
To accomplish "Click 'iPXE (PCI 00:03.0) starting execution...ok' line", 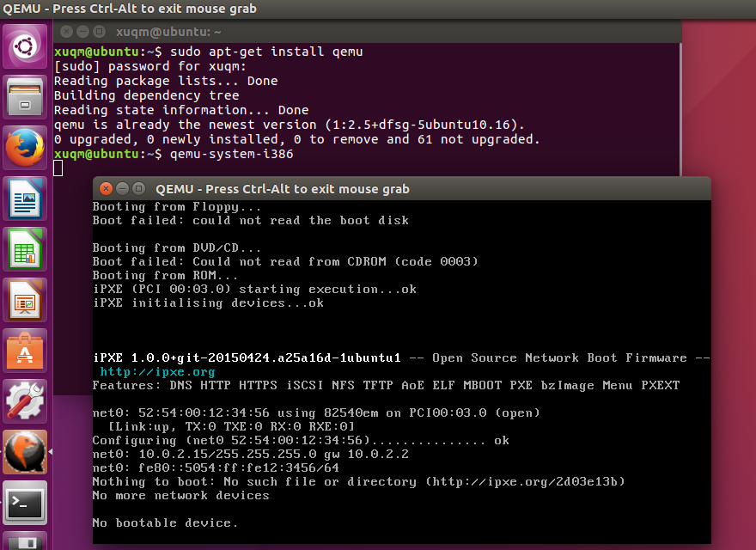I will (254, 289).
